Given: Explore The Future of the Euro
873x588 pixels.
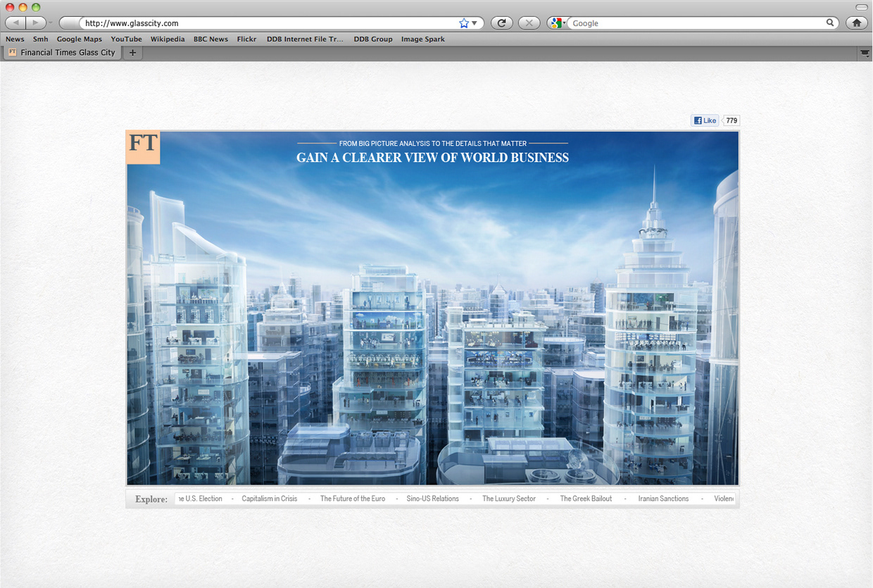Looking at the screenshot, I should [353, 499].
